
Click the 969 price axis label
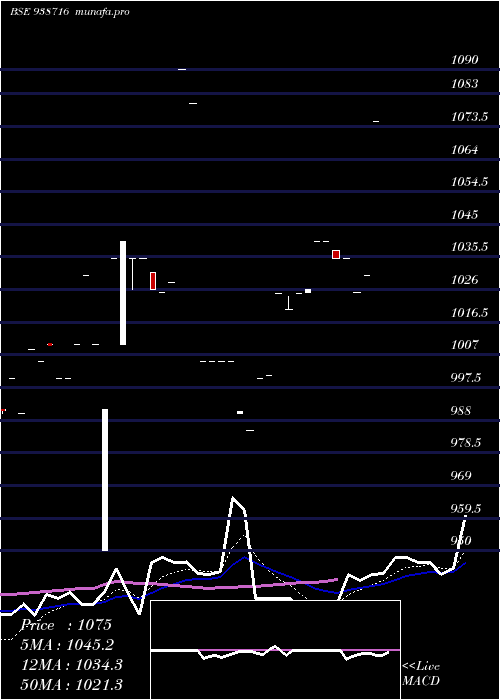coord(461,475)
